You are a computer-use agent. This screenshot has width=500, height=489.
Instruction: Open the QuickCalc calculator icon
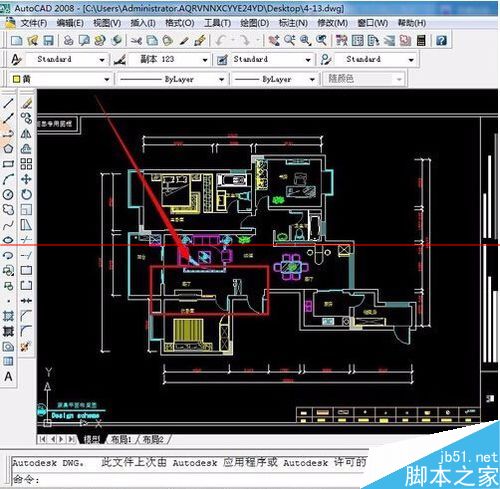(421, 41)
